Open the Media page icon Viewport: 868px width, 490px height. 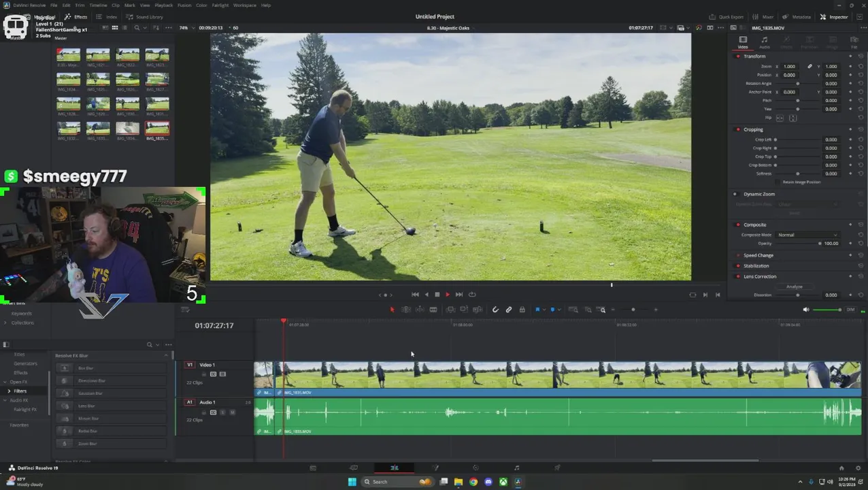pyautogui.click(x=313, y=468)
